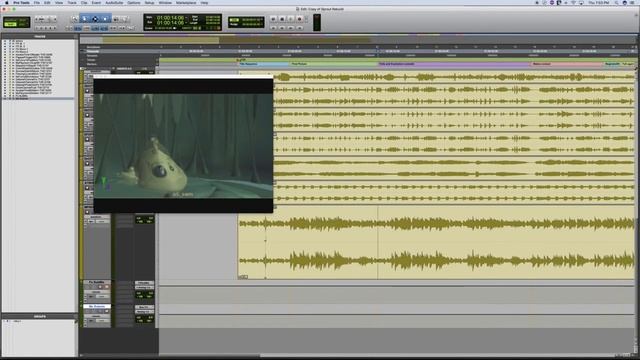This screenshot has width=640, height=360.
Task: Open the Fx Subfile track input selector
Action: (x=144, y=282)
